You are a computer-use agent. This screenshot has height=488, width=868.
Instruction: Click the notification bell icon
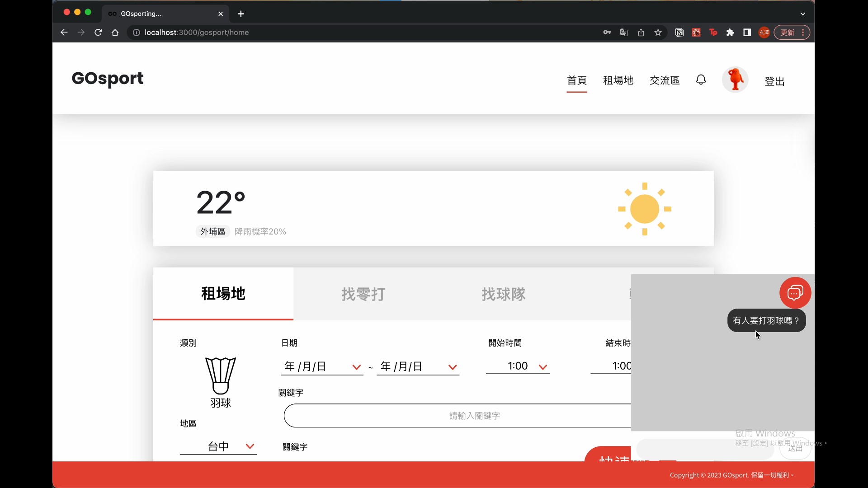[x=701, y=80]
